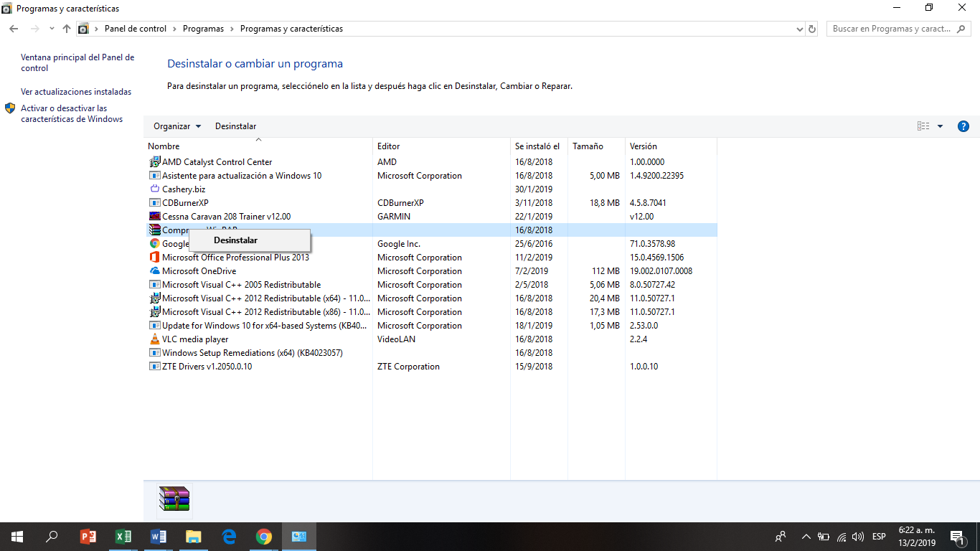Open the action center notifications icon
The width and height of the screenshot is (980, 551).
coord(956,537)
